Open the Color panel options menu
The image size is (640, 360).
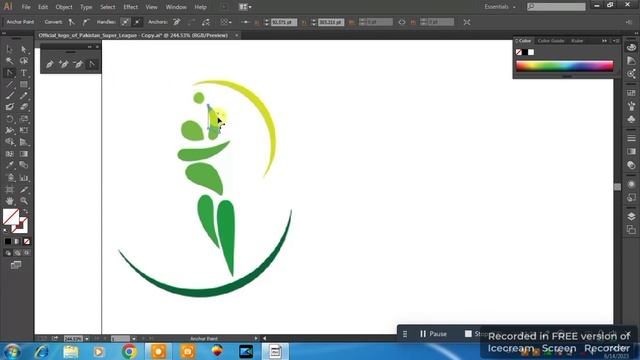point(616,41)
